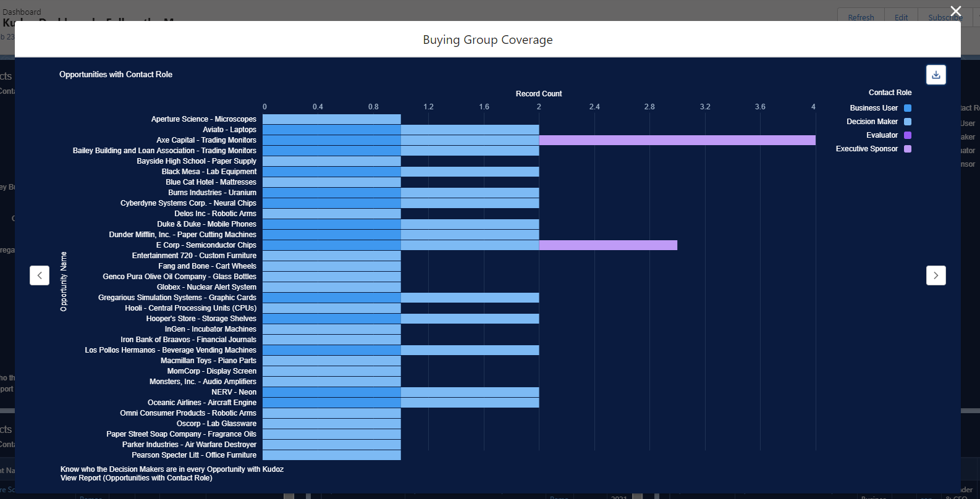
Task: Click the Business User legend swatch
Action: pyautogui.click(x=908, y=108)
